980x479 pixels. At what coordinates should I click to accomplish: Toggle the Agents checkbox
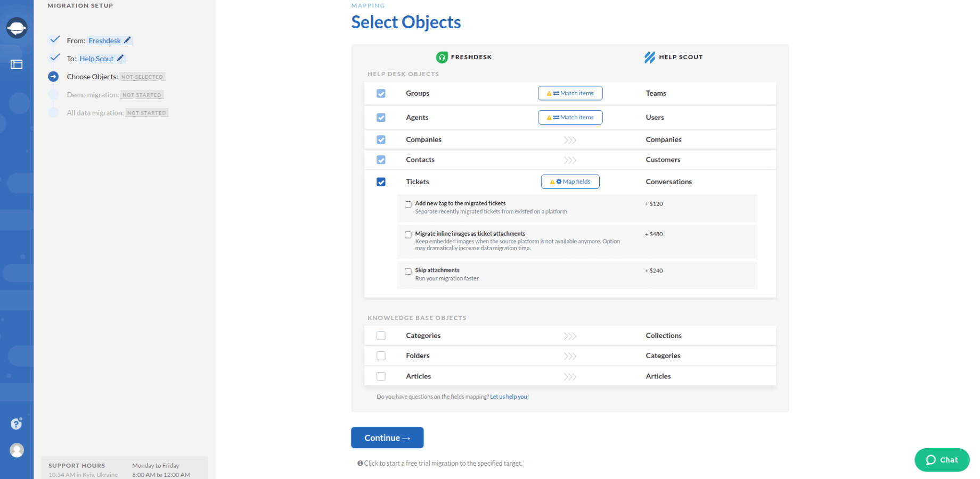381,118
